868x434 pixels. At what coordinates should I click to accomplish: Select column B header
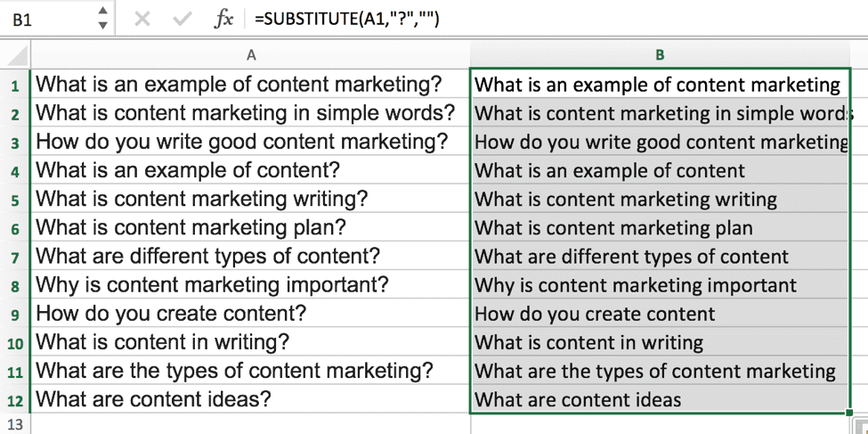[x=660, y=55]
